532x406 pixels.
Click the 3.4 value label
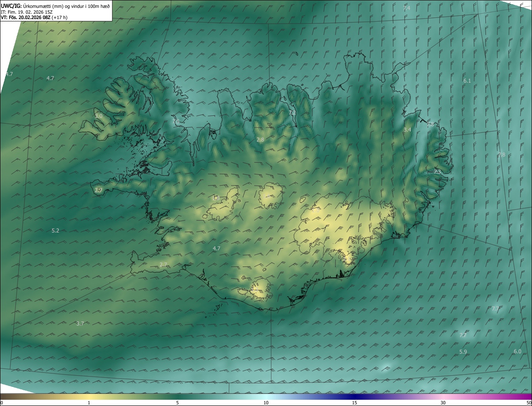pyautogui.click(x=407, y=130)
